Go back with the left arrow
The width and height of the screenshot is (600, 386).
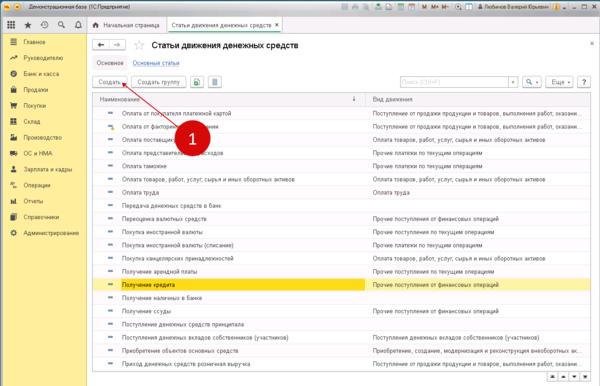coord(101,45)
